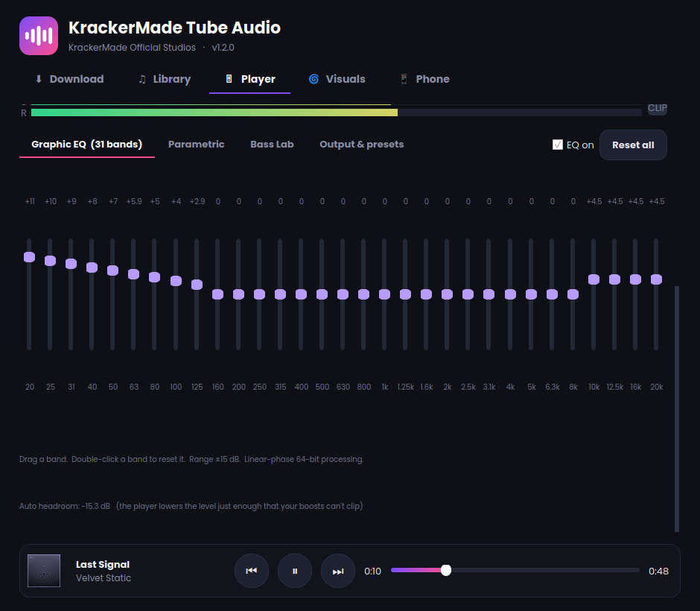Click the 50 Hz band slider handle
Image resolution: width=700 pixels, height=611 pixels.
click(x=113, y=270)
